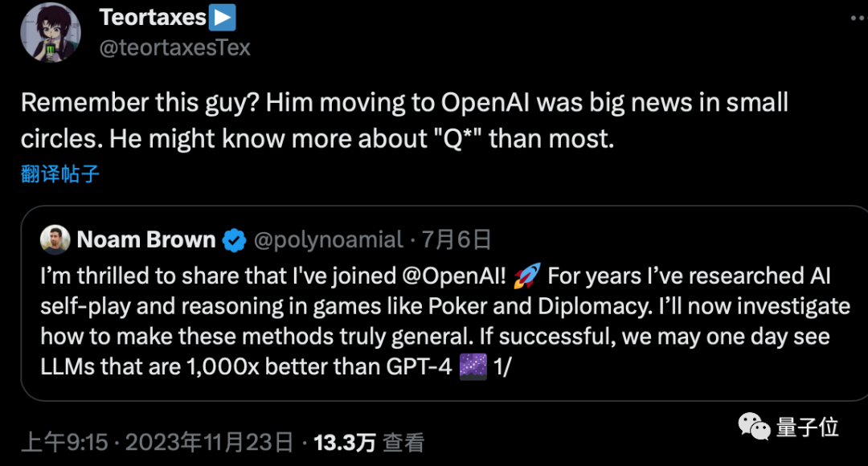Click the play button emoji beside Teortaxes
Image resolution: width=868 pixels, height=466 pixels.
click(x=223, y=17)
